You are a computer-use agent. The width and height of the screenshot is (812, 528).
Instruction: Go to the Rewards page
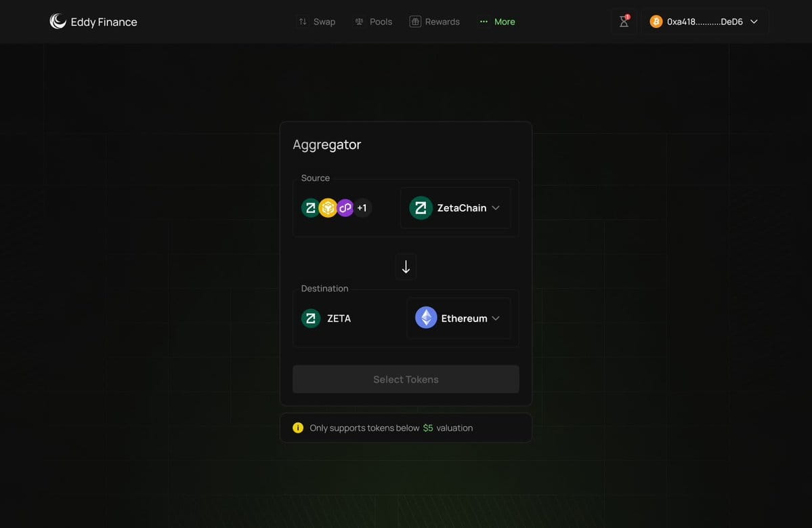[x=435, y=22]
